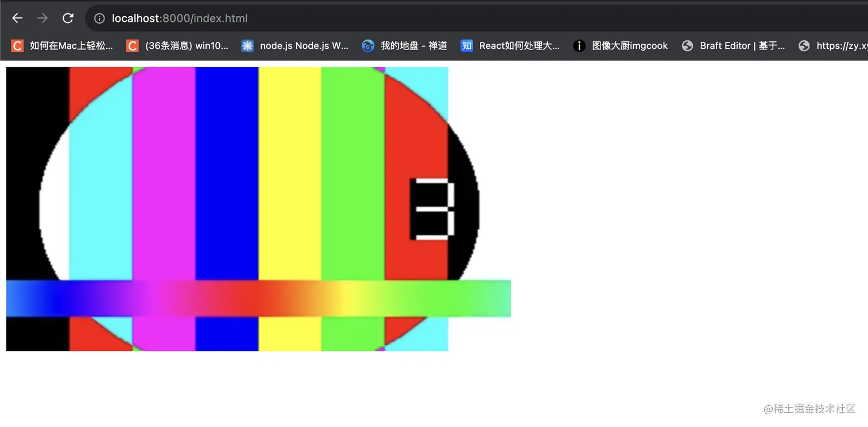Click the globe icon on the rightmost bookmark
The image size is (868, 427).
804,45
